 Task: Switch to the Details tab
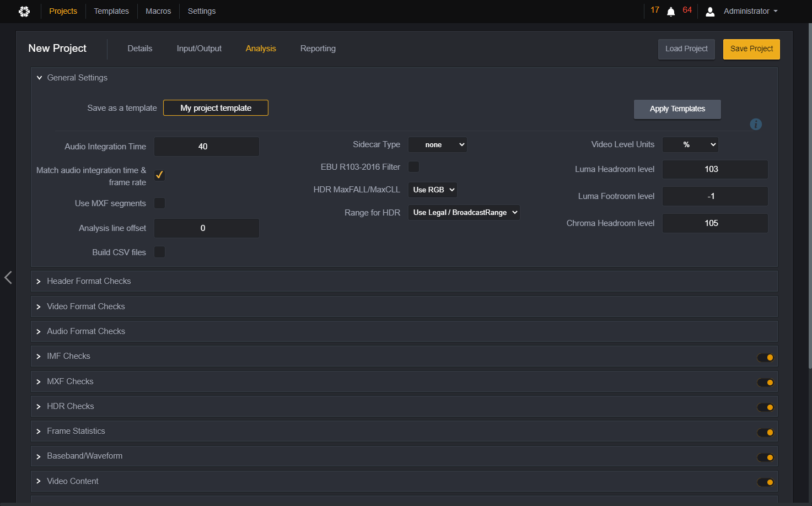140,49
